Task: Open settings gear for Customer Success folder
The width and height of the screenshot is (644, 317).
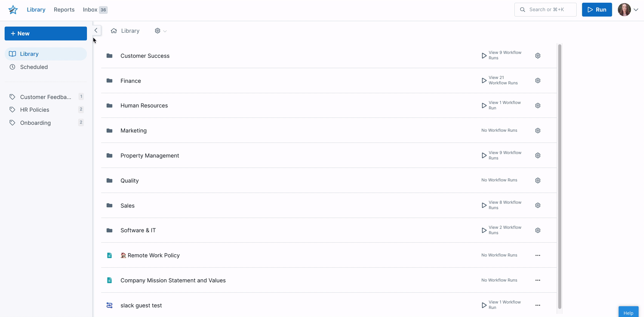Action: pos(538,56)
